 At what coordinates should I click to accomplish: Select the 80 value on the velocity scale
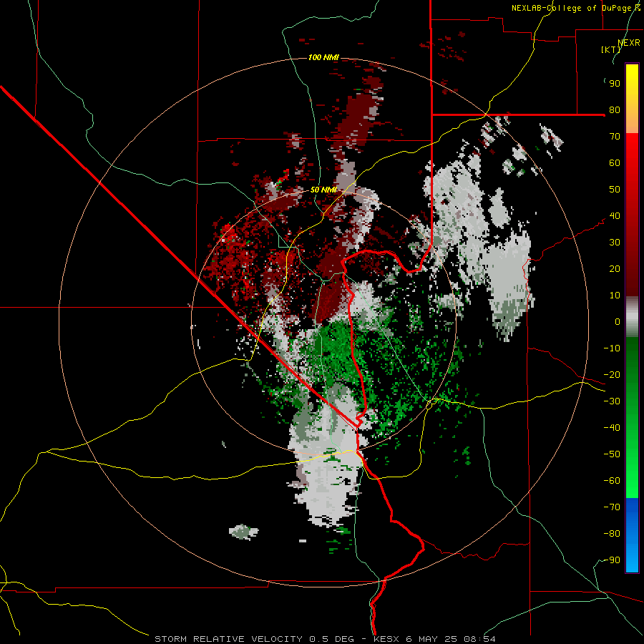(x=615, y=110)
